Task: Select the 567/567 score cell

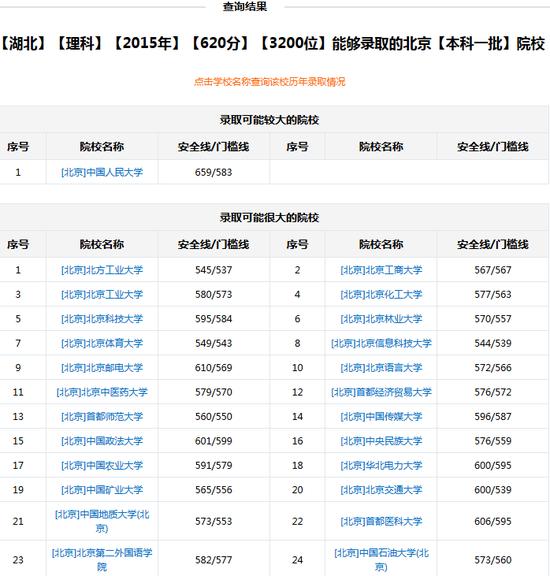Action: (x=493, y=270)
